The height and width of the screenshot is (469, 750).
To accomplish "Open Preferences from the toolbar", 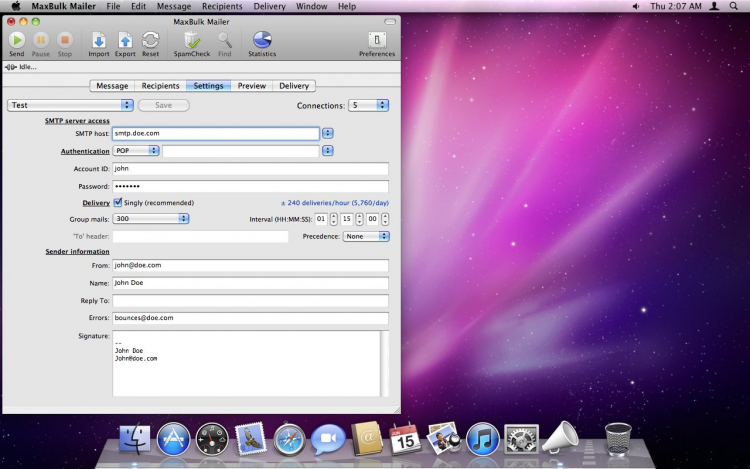I will [x=377, y=40].
